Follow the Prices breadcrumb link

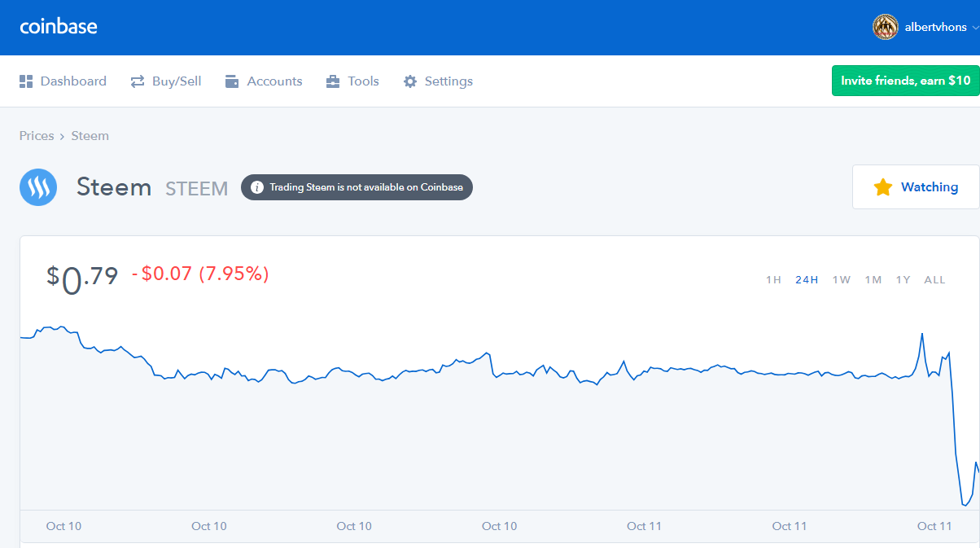click(x=37, y=136)
